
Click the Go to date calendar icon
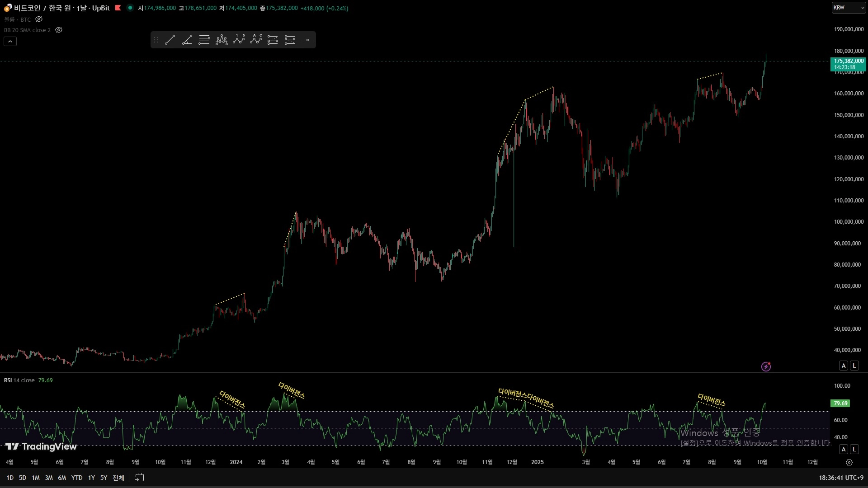(140, 478)
